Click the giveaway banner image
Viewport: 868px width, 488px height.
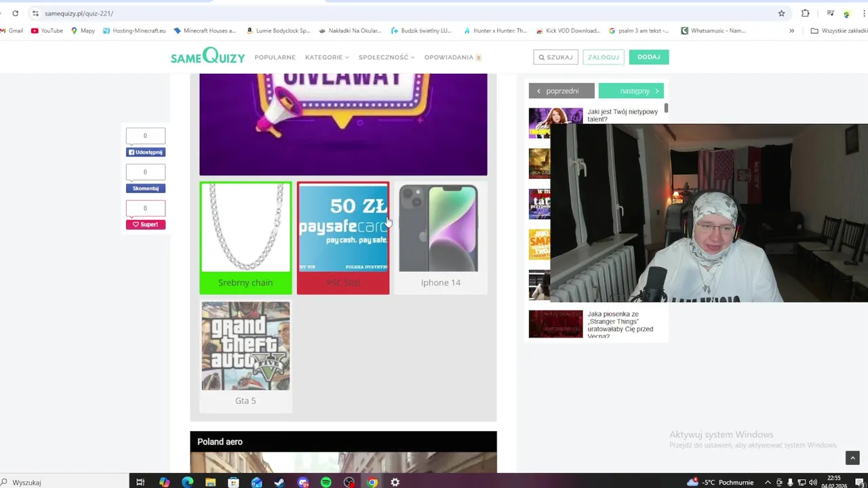click(x=343, y=124)
